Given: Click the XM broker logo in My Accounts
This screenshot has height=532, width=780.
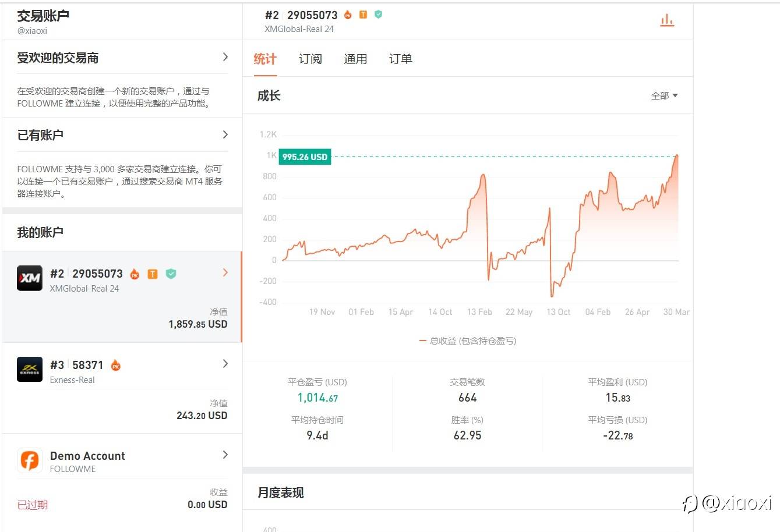Looking at the screenshot, I should click(30, 278).
